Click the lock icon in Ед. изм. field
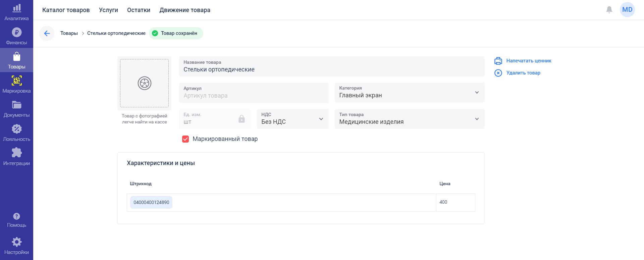 (x=241, y=119)
